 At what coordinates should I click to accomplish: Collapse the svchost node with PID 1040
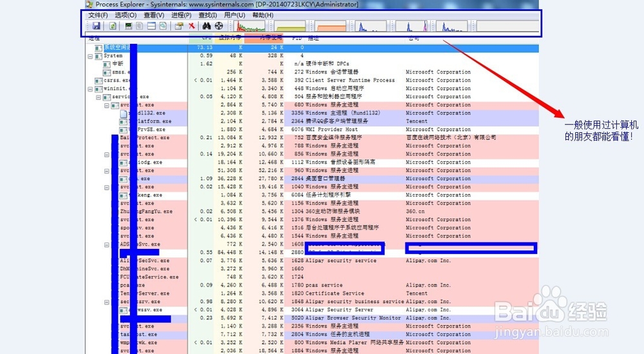[107, 188]
